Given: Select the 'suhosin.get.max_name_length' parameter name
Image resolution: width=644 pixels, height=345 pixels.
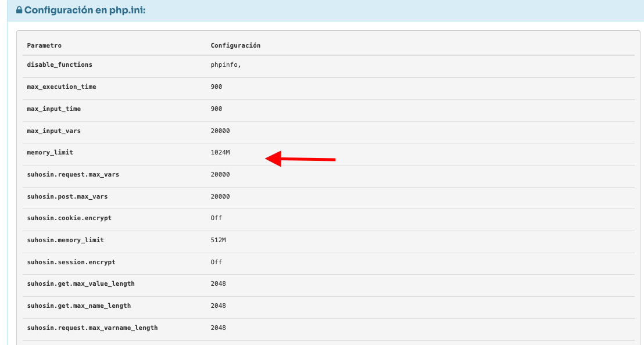Looking at the screenshot, I should [x=79, y=306].
